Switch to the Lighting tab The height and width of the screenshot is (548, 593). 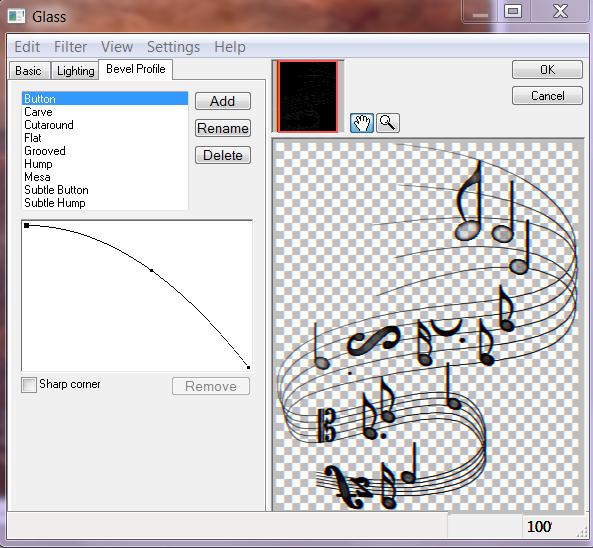click(75, 71)
